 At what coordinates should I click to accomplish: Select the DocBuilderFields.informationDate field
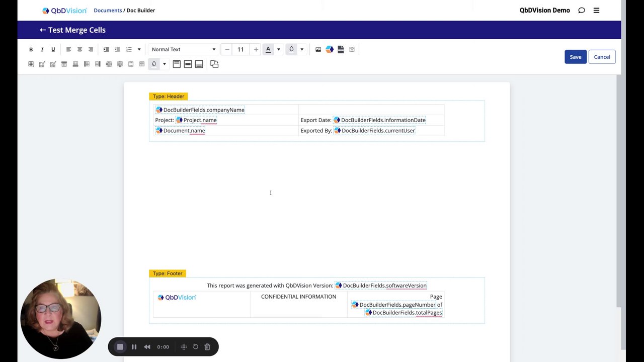(x=379, y=120)
